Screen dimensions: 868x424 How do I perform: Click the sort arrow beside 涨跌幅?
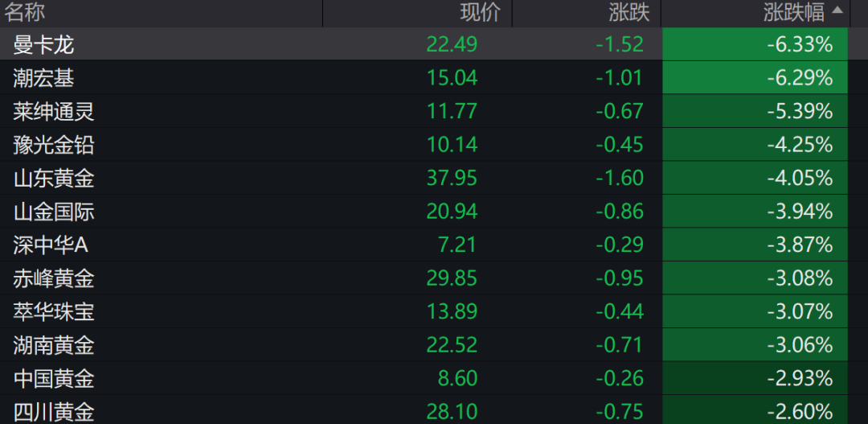point(838,11)
